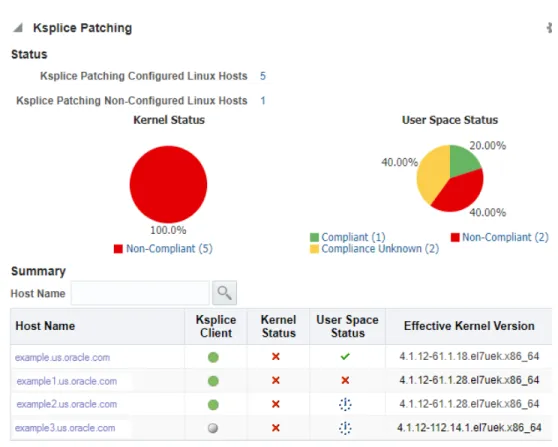This screenshot has height=447, width=558.
Task: Click red X kernel status for example1.us.oracle.com
Action: coord(275,380)
